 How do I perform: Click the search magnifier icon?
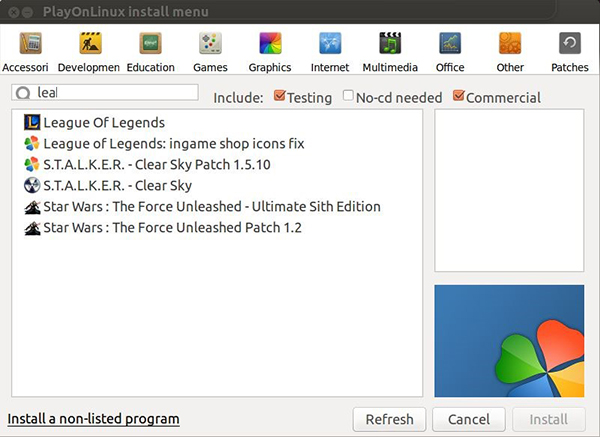23,93
